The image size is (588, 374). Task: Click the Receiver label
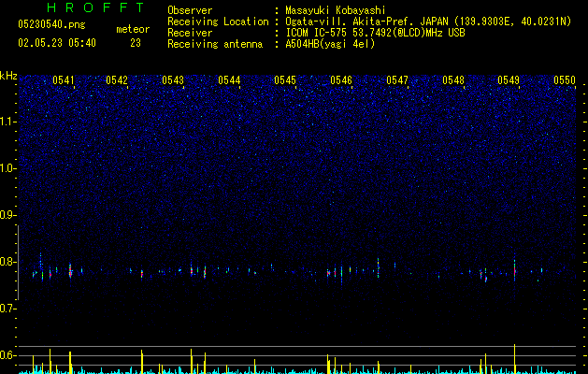pyautogui.click(x=190, y=33)
